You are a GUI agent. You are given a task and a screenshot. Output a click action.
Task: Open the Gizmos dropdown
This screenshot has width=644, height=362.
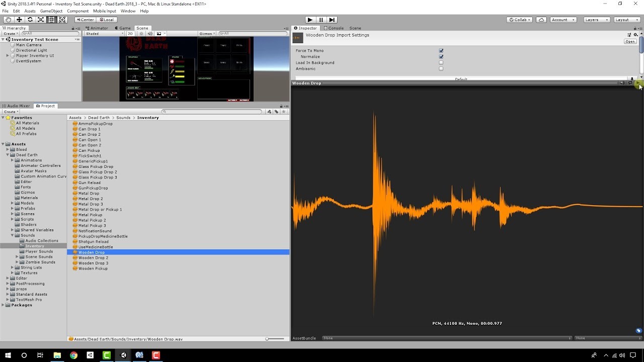click(207, 34)
